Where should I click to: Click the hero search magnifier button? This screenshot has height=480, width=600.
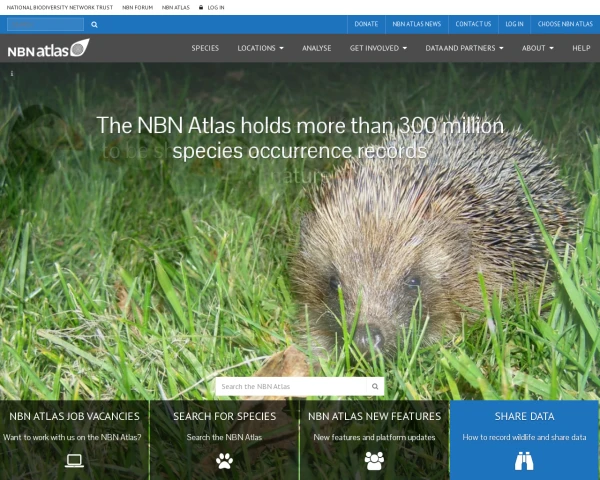pyautogui.click(x=375, y=386)
